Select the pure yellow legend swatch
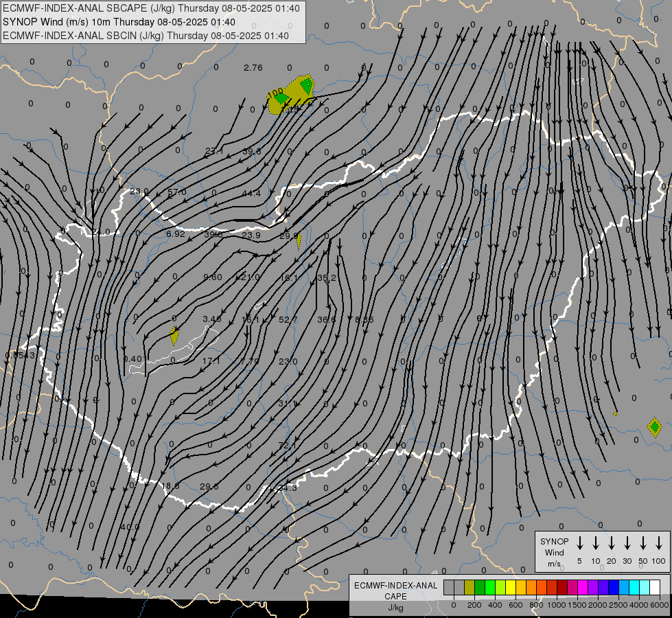The image size is (672, 618). click(511, 588)
